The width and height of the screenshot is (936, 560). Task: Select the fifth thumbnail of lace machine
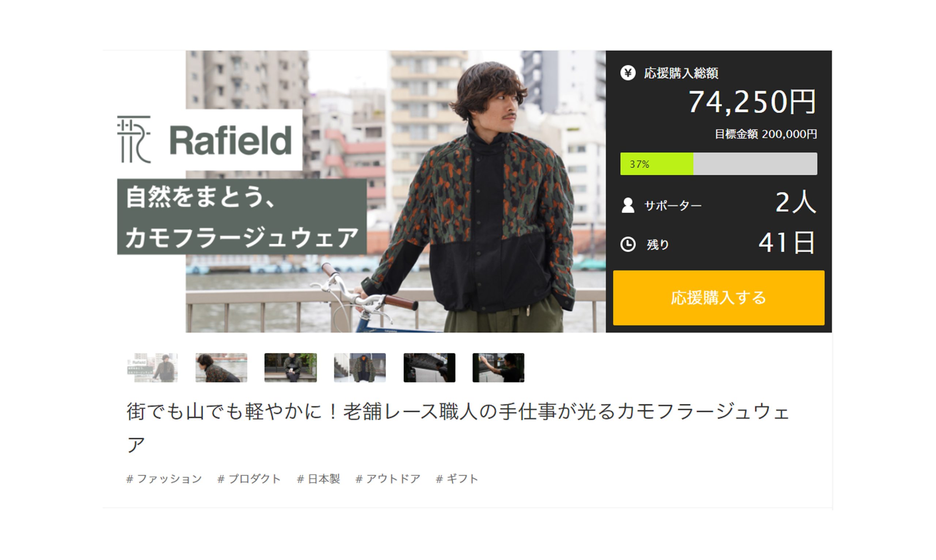[429, 368]
